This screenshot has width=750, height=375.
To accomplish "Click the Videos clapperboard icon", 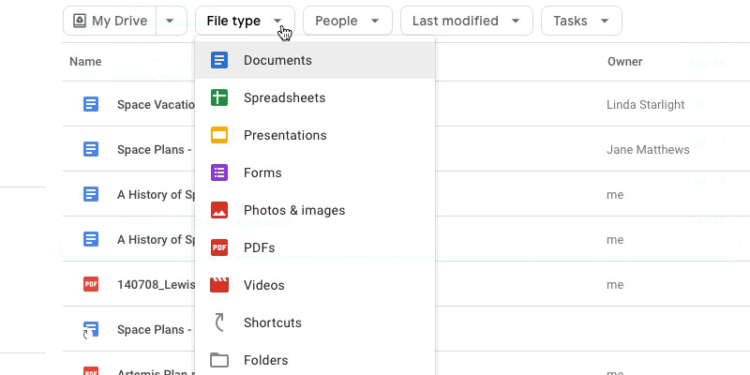I will coord(219,285).
